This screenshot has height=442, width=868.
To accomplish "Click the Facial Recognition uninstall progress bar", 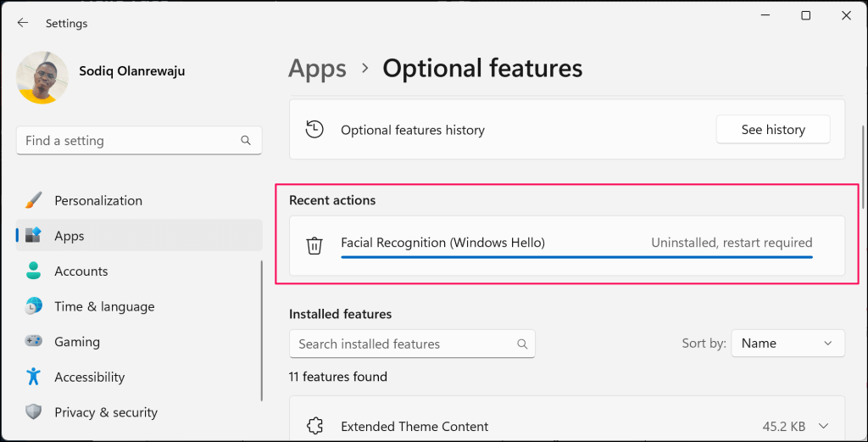I will [576, 255].
